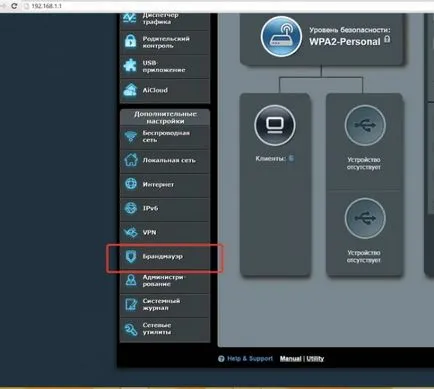
Task: Click the Дополнительные настройки section header
Action: [165, 117]
